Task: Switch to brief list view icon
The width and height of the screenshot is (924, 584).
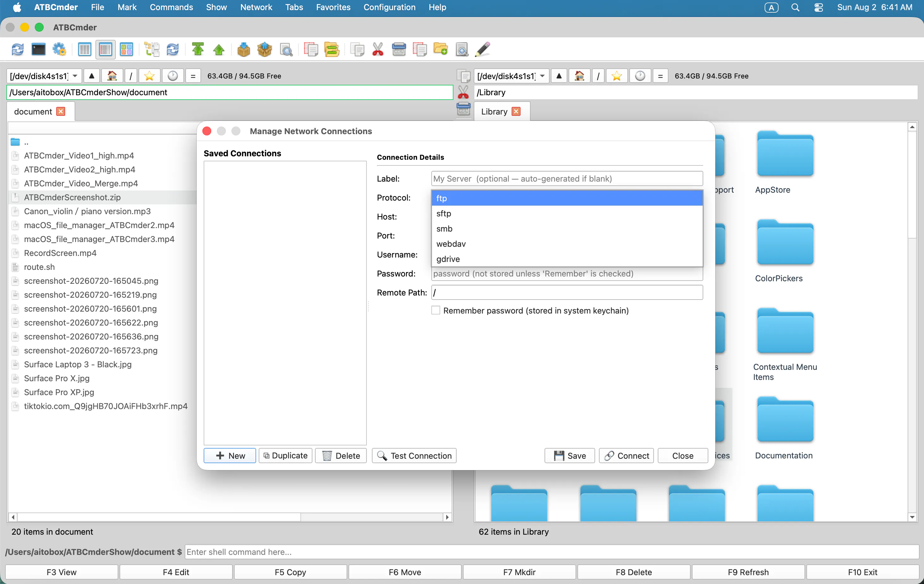Action: point(84,50)
